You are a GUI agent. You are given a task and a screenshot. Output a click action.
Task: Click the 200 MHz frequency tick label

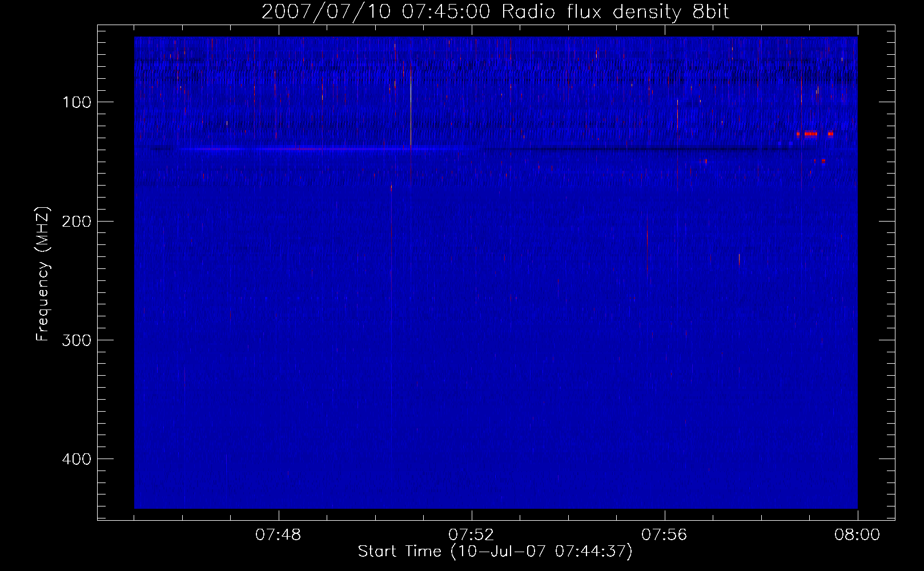(77, 221)
